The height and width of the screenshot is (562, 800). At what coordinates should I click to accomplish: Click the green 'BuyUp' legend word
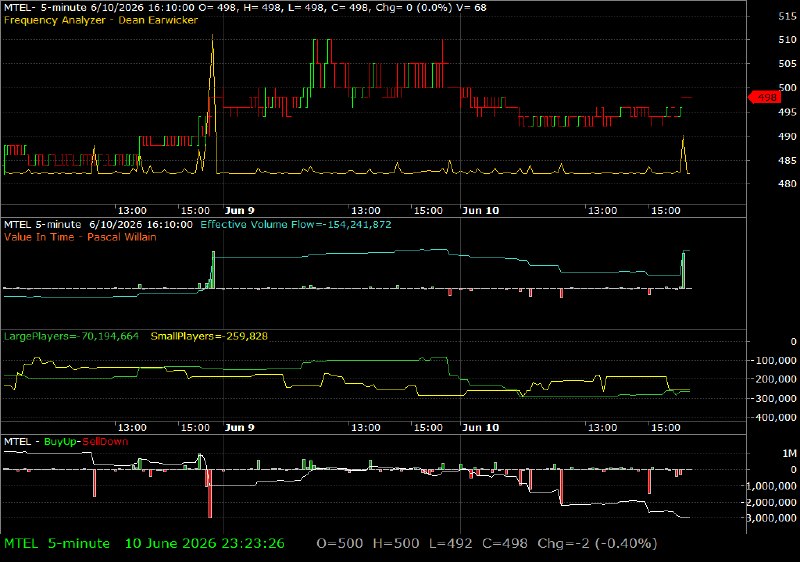(61, 442)
